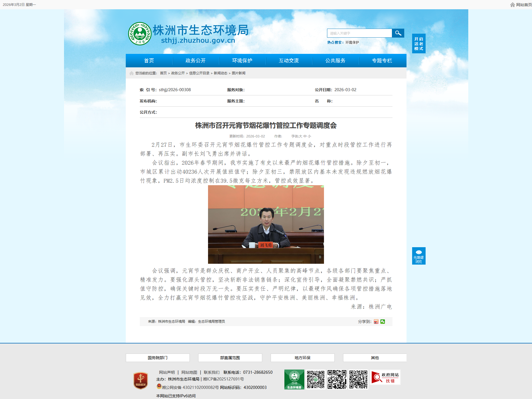Click the 株洲市生态环境局 logo emblem
Image resolution: width=532 pixels, height=399 pixels.
140,34
